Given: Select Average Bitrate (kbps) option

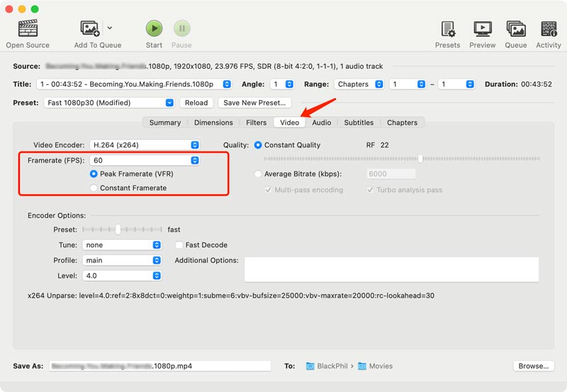Looking at the screenshot, I should tap(258, 174).
